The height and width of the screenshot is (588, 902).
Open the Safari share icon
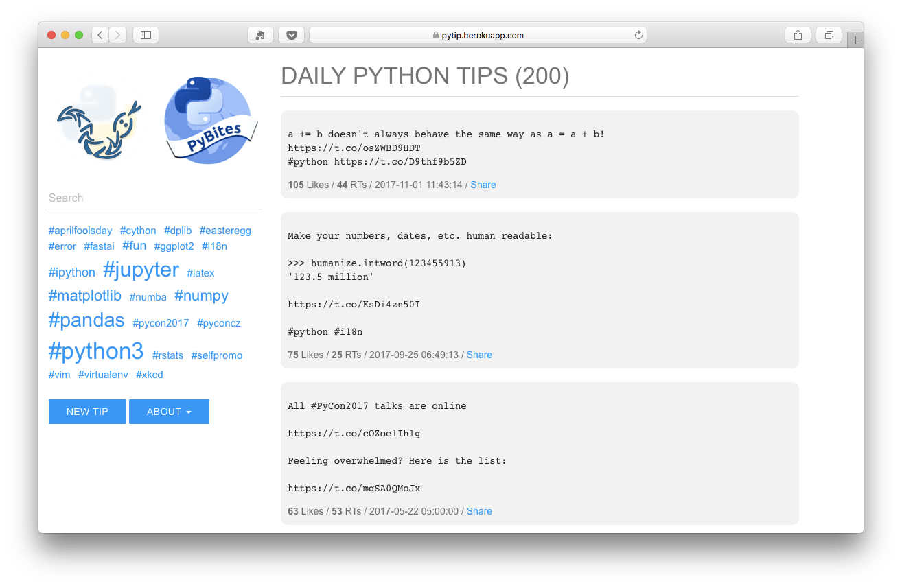pos(798,35)
